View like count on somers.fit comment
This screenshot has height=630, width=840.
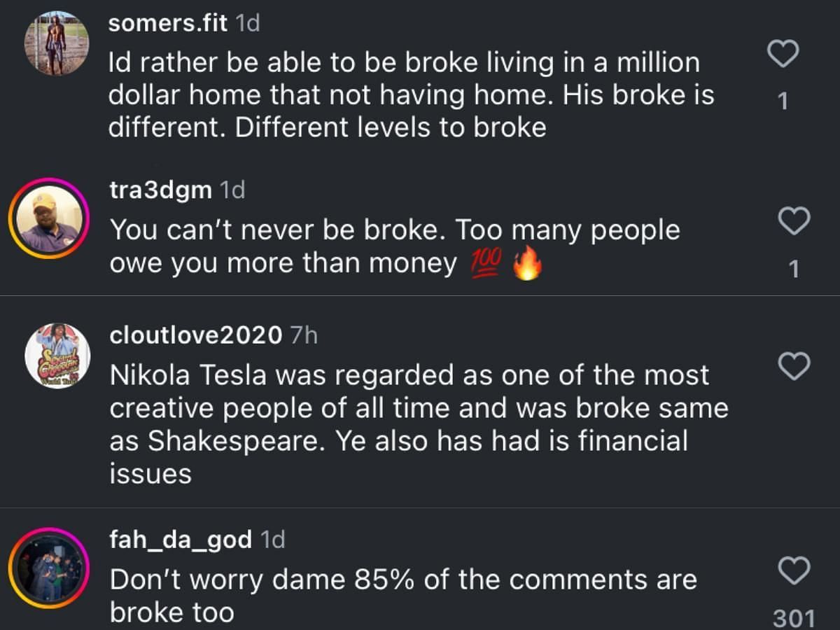point(783,102)
